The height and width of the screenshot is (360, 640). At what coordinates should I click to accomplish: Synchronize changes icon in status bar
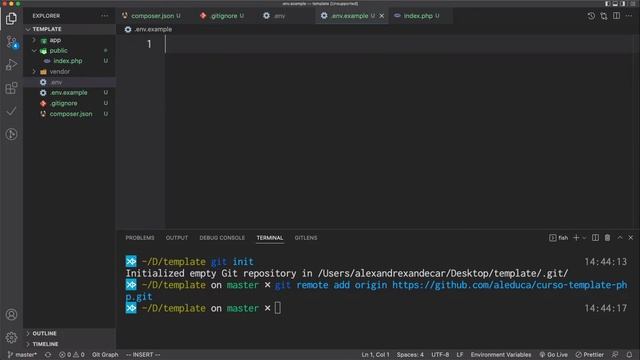(x=48, y=355)
